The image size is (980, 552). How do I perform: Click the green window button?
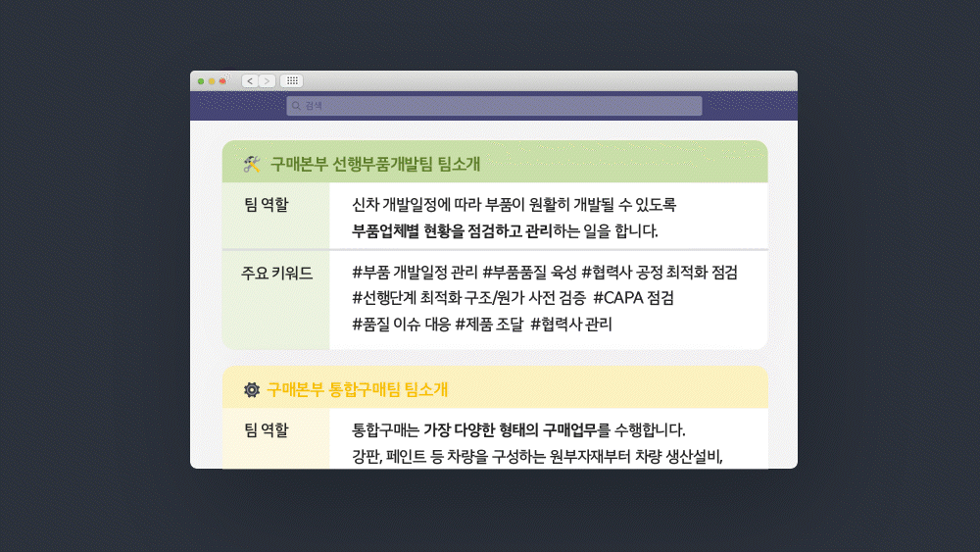(201, 81)
